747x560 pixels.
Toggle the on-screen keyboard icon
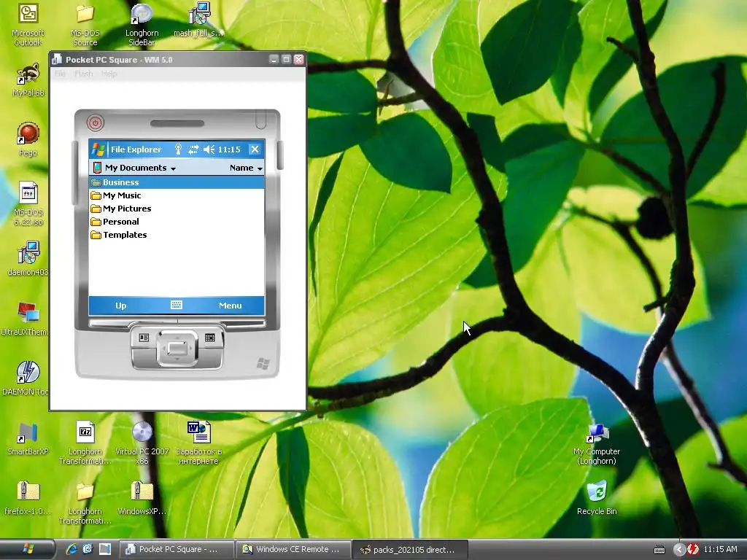click(x=177, y=305)
